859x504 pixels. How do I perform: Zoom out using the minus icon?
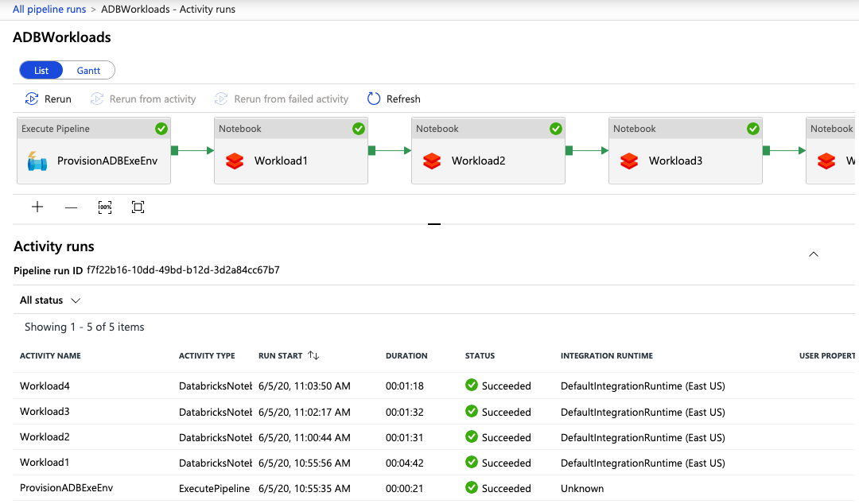tap(71, 207)
